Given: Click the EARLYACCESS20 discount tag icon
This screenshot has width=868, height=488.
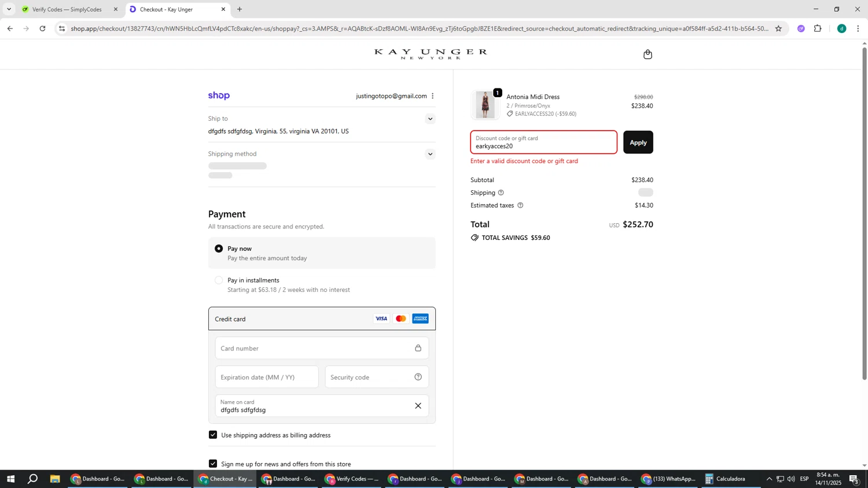Looking at the screenshot, I should click(x=510, y=114).
